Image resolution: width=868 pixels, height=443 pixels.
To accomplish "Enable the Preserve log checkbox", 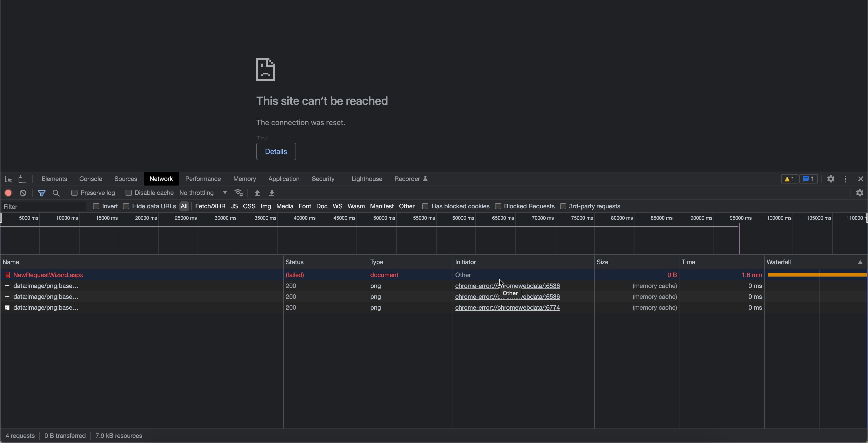I will coord(74,193).
